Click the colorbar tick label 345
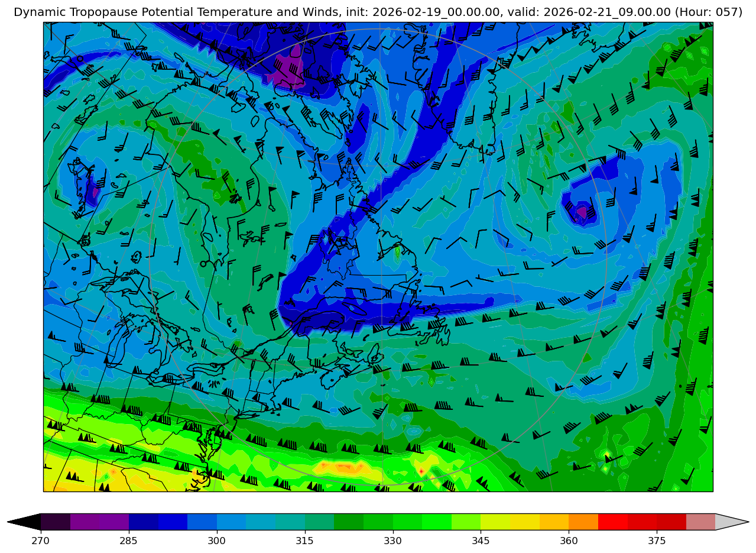Image resolution: width=756 pixels, height=553 pixels. [481, 541]
